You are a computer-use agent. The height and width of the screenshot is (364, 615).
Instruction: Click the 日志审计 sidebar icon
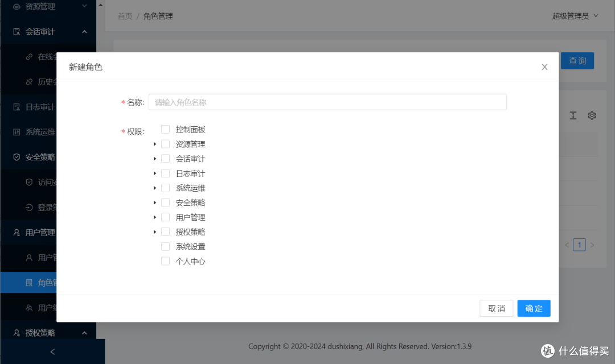[17, 107]
